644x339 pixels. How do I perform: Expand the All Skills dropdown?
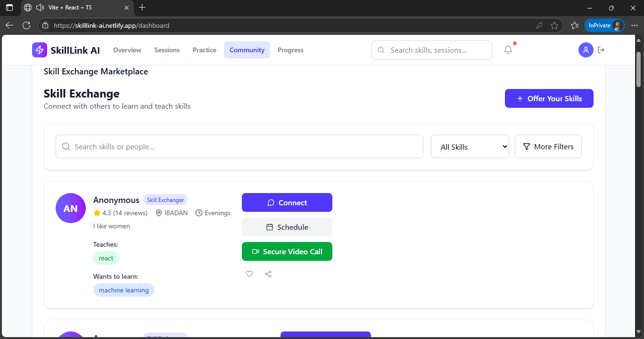470,147
